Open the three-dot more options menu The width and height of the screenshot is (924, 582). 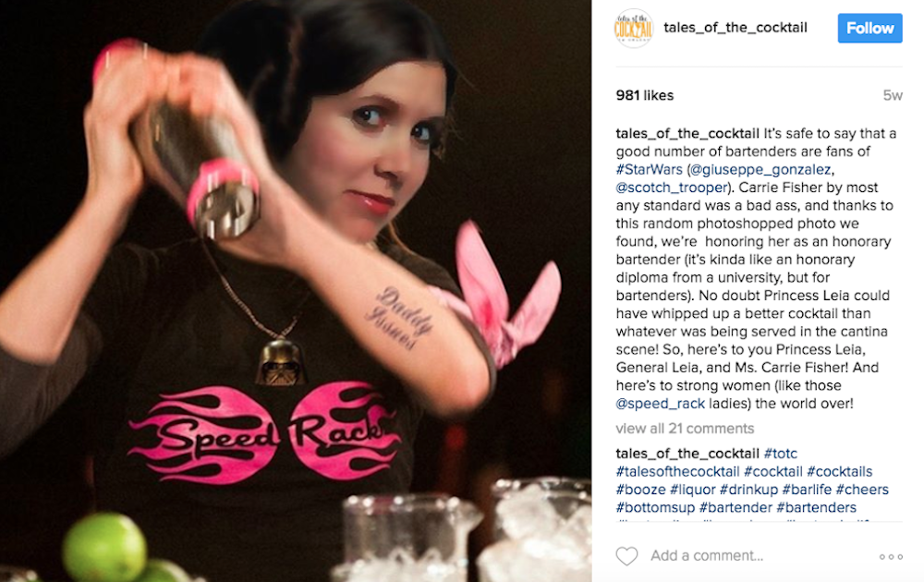click(891, 556)
